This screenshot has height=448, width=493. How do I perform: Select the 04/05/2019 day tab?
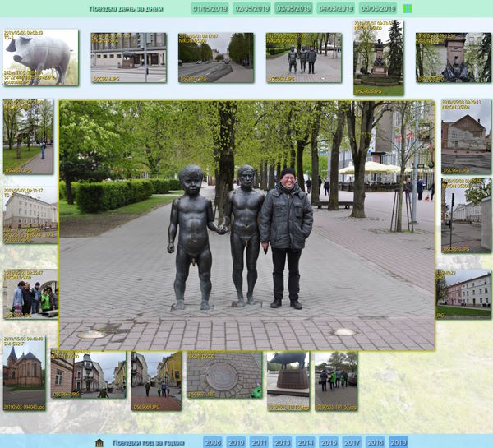[x=336, y=8]
